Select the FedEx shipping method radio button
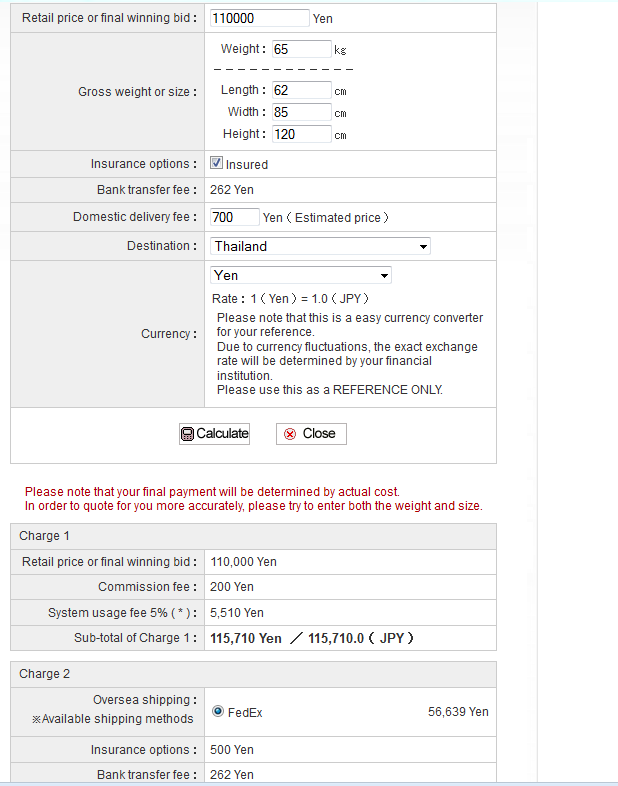Viewport: 618px width, 786px height. pyautogui.click(x=218, y=712)
